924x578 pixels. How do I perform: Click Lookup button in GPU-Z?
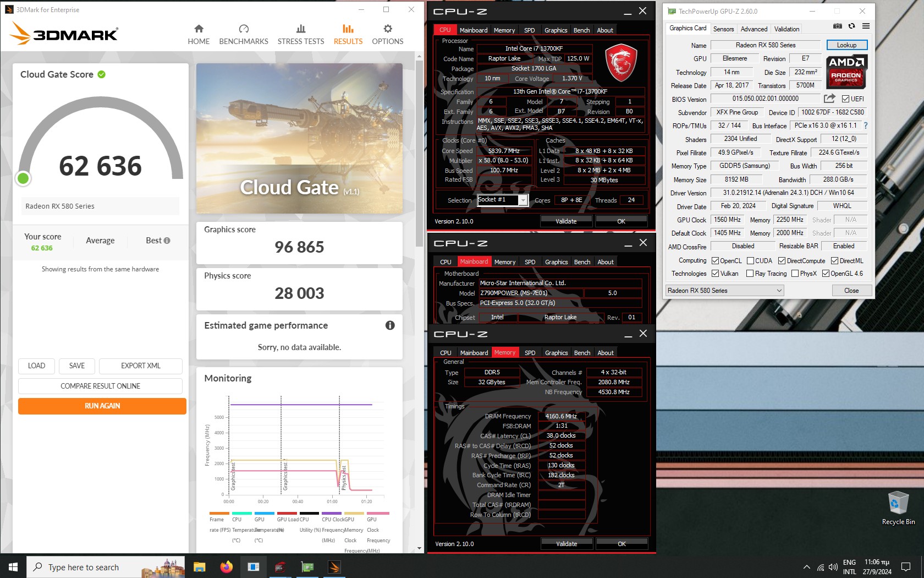pos(846,45)
